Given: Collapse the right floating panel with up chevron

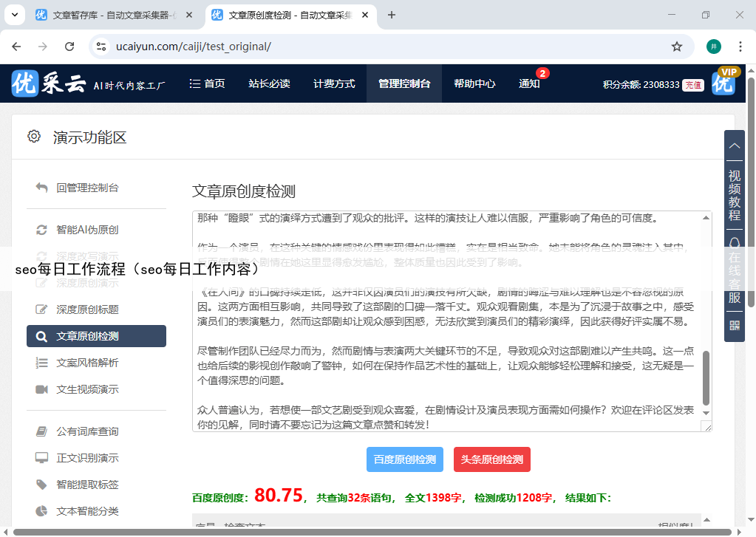Looking at the screenshot, I should [x=734, y=145].
